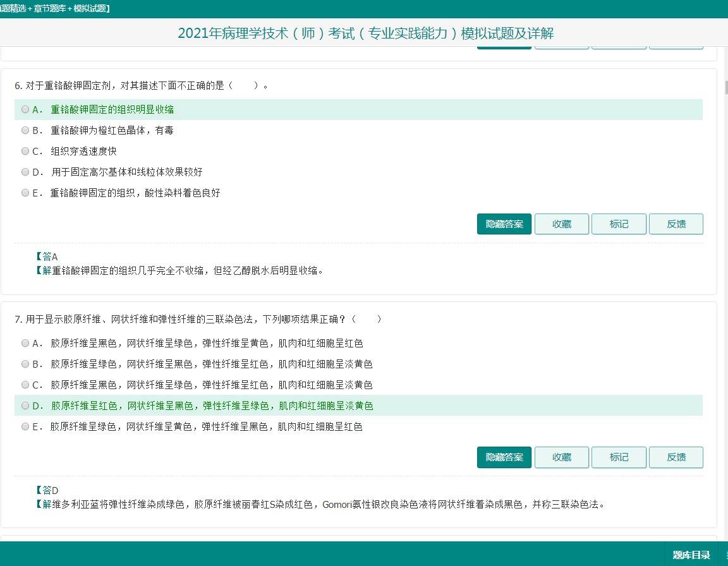The height and width of the screenshot is (566, 728).
Task: Choose option C for question 7
Action: [25, 385]
